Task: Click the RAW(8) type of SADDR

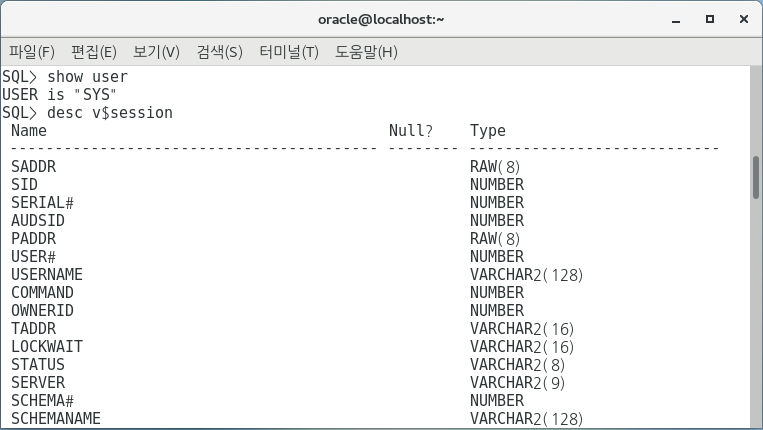Action: coord(495,167)
